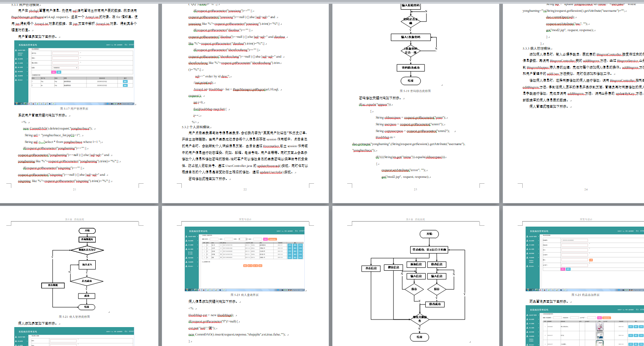Viewport: 644px width, 346px height.
Task: Click the "查看信息" flowchart box
Action: coord(371,268)
